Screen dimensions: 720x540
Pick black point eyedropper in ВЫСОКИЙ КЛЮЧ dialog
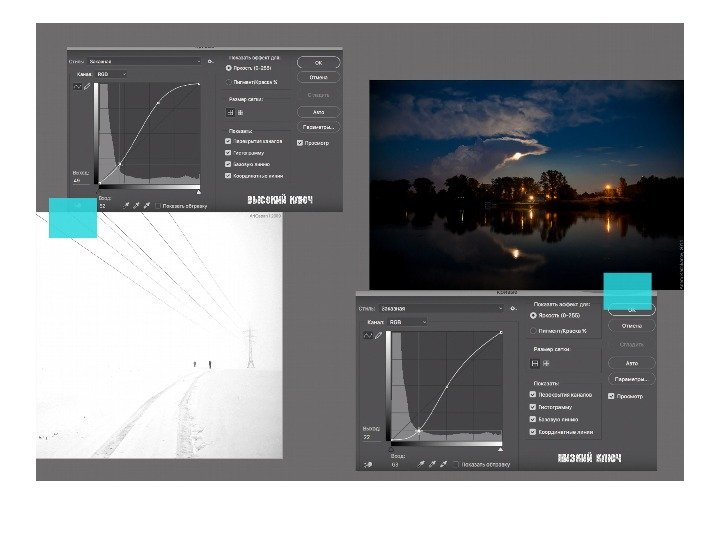[126, 206]
